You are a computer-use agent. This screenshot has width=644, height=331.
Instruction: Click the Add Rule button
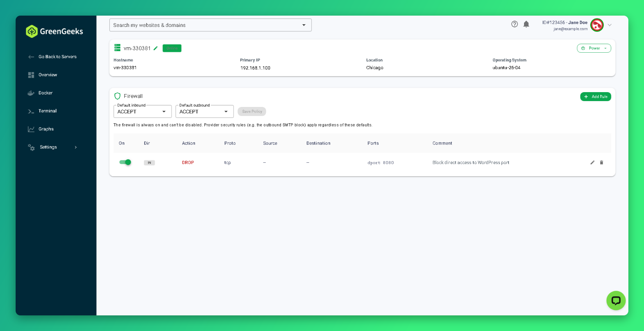(x=596, y=96)
